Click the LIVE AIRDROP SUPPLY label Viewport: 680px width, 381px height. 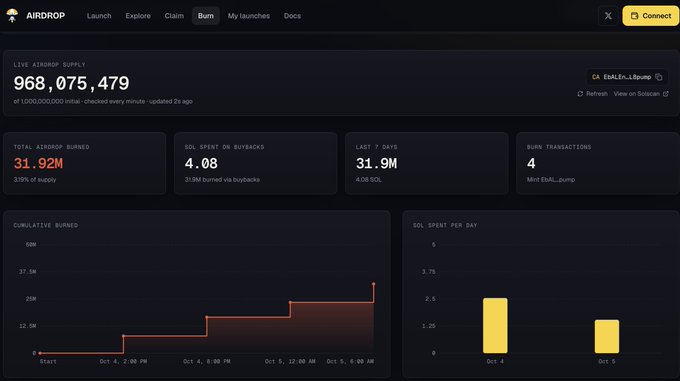pos(49,65)
